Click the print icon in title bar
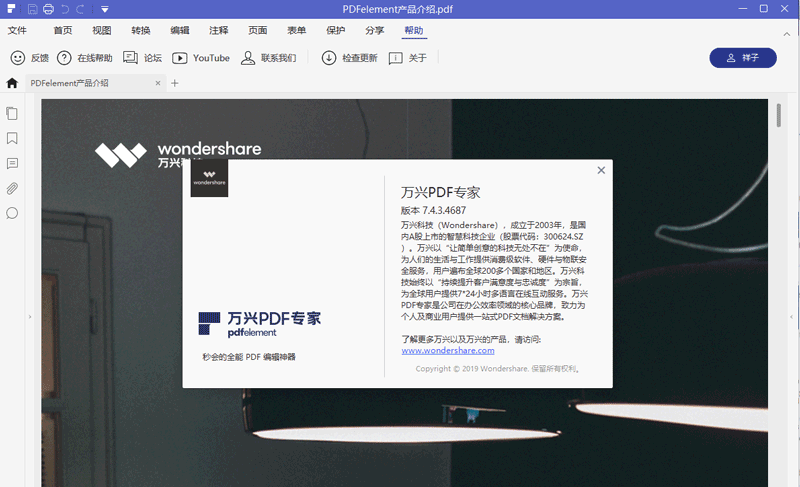This screenshot has width=800, height=487. tap(48, 9)
